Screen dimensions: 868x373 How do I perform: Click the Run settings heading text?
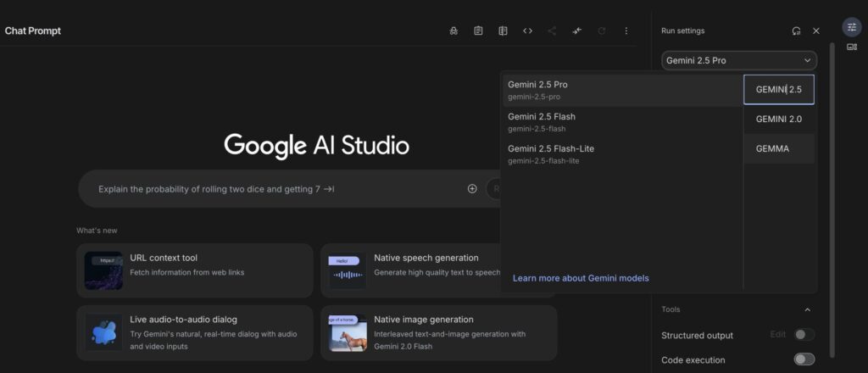click(x=682, y=31)
